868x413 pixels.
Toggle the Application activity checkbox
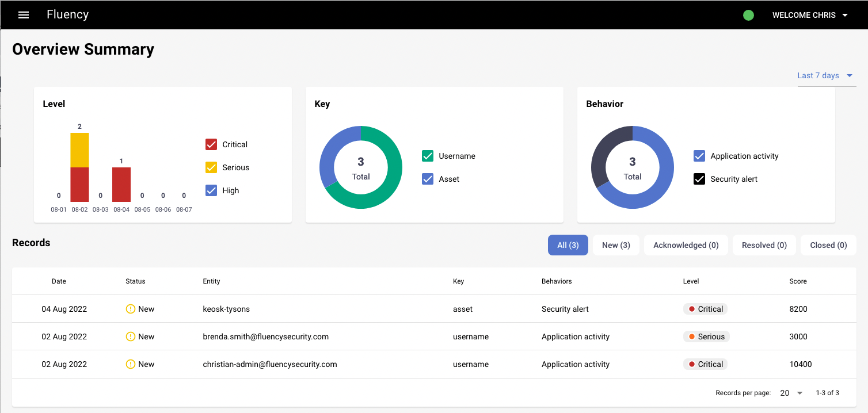(699, 156)
